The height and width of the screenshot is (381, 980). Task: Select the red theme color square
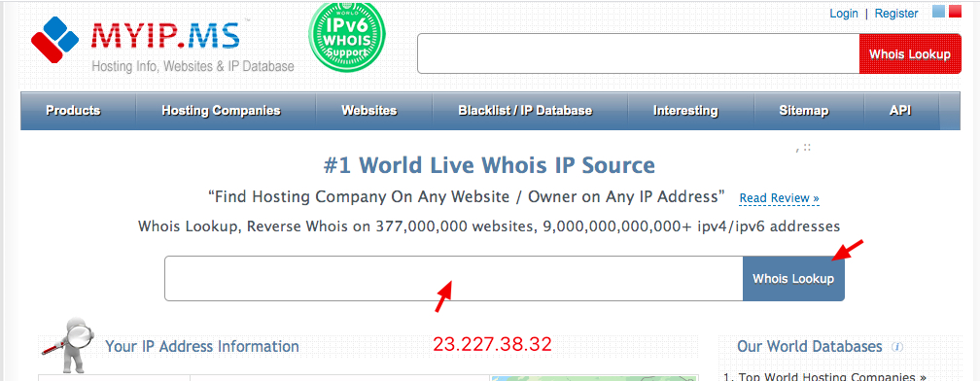pos(955,12)
